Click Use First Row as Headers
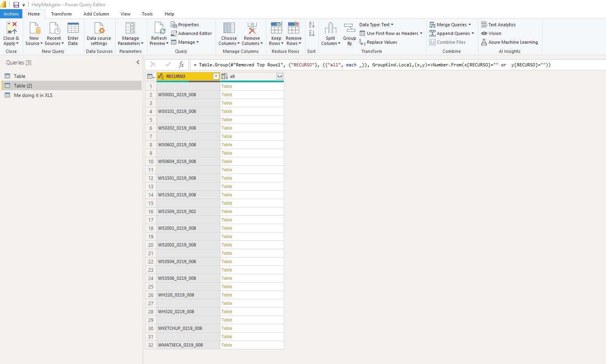Viewport: 606px width, 364px height. tap(391, 33)
